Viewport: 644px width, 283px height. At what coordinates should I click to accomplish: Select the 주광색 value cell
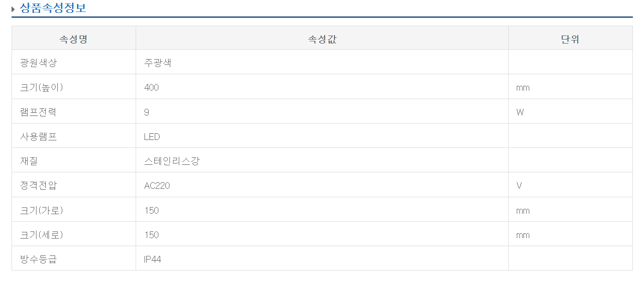pos(158,63)
